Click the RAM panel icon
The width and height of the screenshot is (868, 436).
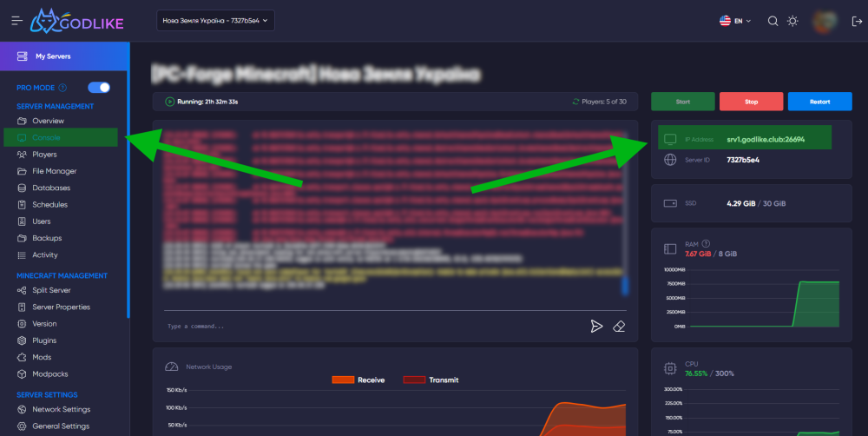670,249
